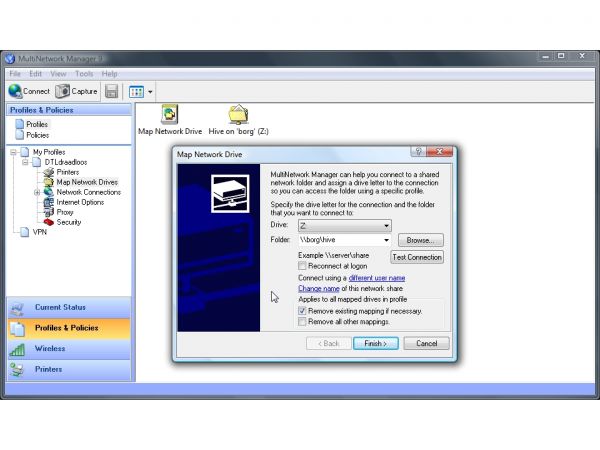Click the view mode grid icon
The width and height of the screenshot is (600, 450).
pyautogui.click(x=136, y=92)
